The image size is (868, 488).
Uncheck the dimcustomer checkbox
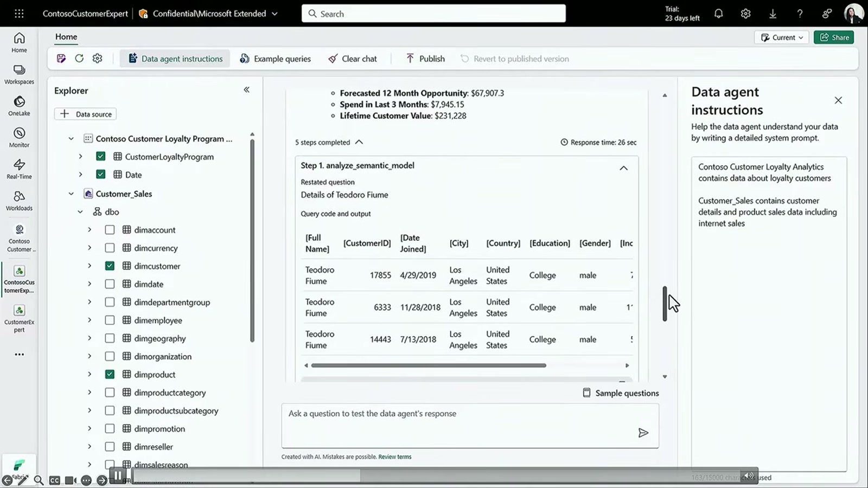110,266
